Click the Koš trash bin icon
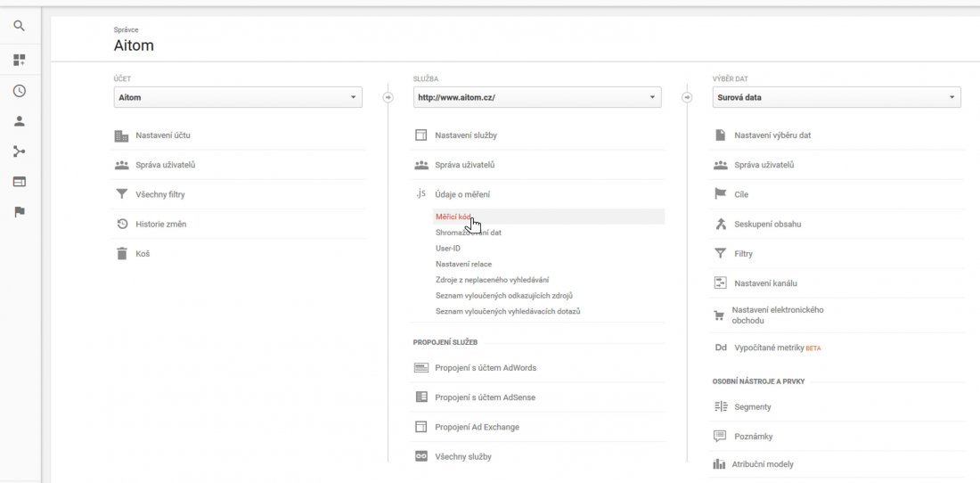Screen dimensions: 980x483 122,254
